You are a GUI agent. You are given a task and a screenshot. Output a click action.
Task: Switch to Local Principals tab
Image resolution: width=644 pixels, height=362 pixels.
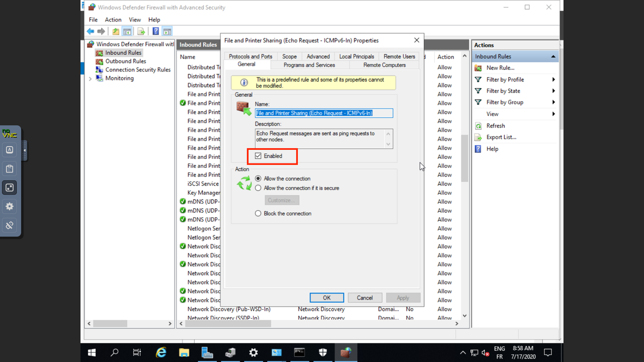point(357,56)
